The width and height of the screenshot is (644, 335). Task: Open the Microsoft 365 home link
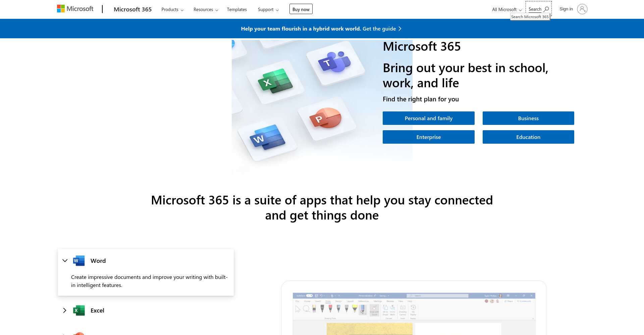[x=132, y=9]
